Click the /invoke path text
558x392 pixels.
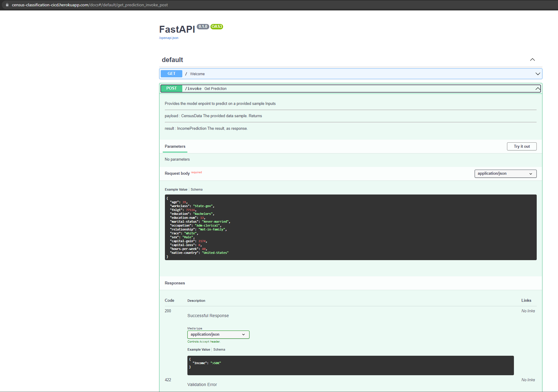(x=193, y=88)
